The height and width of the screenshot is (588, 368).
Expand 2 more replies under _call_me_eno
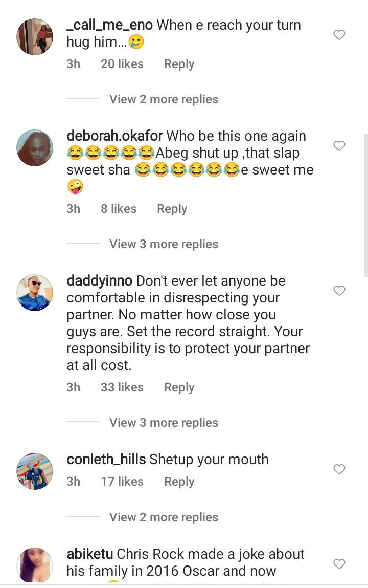click(164, 99)
